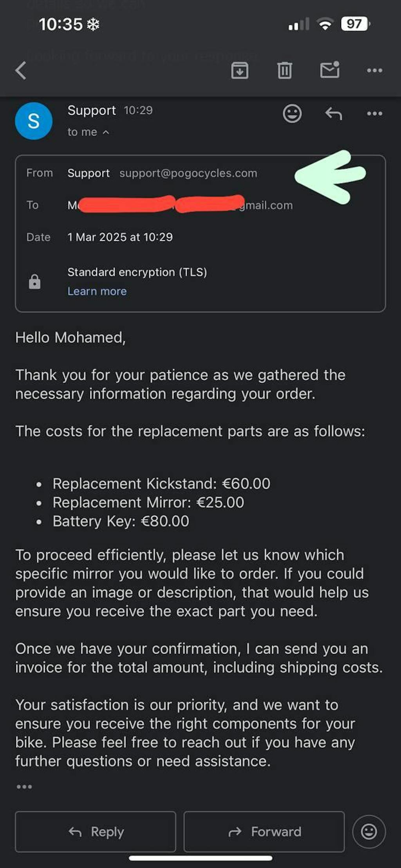
Task: Open the top toolbar three-dot menu
Action: point(374,70)
